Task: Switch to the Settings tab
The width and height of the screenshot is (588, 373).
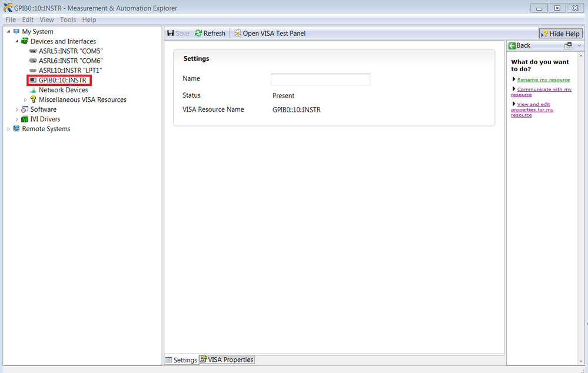Action: click(x=181, y=360)
